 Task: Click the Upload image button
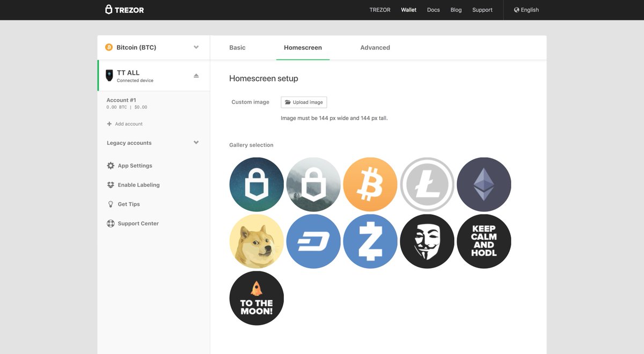tap(304, 102)
